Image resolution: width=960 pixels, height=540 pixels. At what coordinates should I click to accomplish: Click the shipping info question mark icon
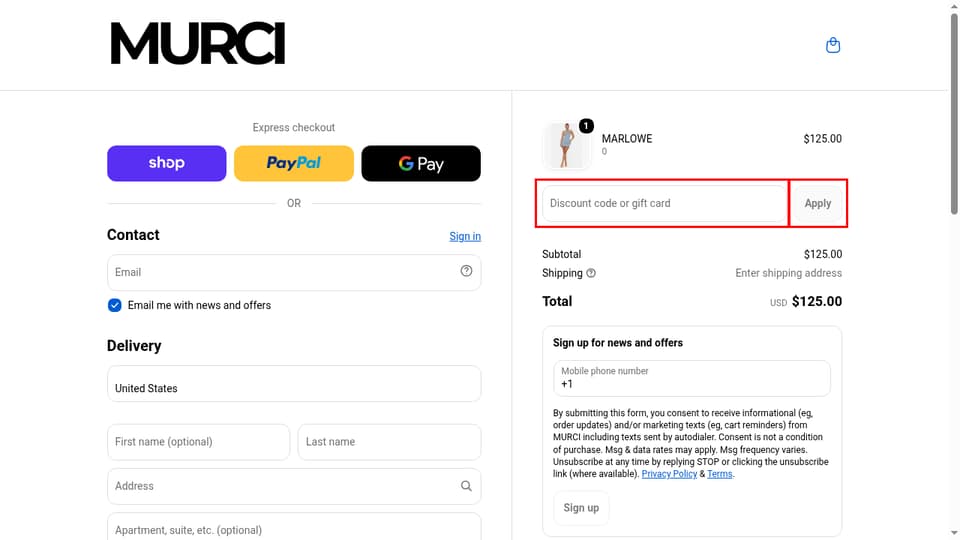pyautogui.click(x=591, y=273)
